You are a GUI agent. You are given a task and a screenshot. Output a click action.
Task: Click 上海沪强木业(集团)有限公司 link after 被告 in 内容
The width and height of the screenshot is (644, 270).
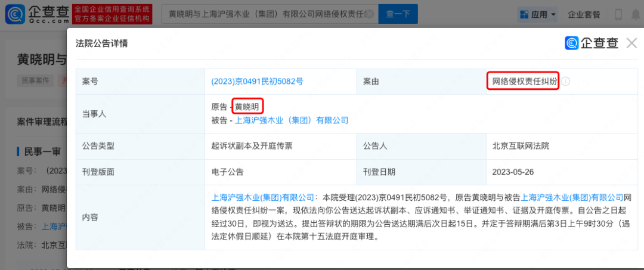point(572,197)
